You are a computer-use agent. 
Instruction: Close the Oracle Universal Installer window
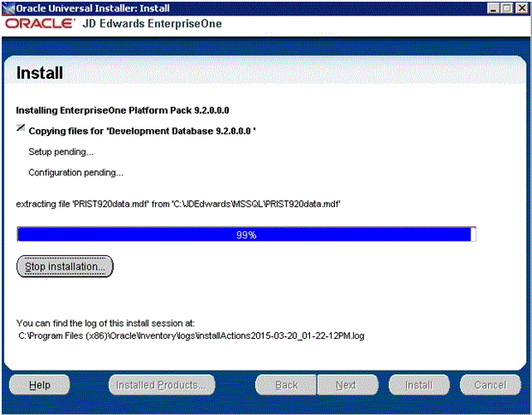[522, 9]
